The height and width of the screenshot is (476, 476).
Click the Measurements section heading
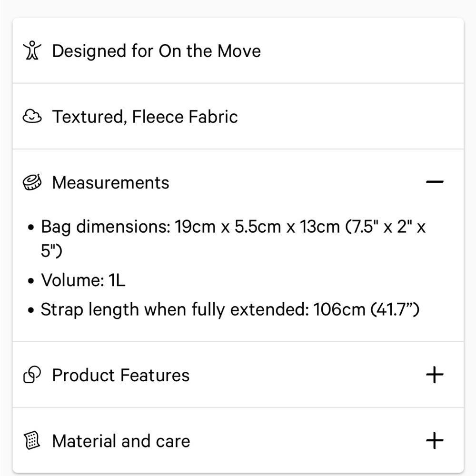coord(110,182)
